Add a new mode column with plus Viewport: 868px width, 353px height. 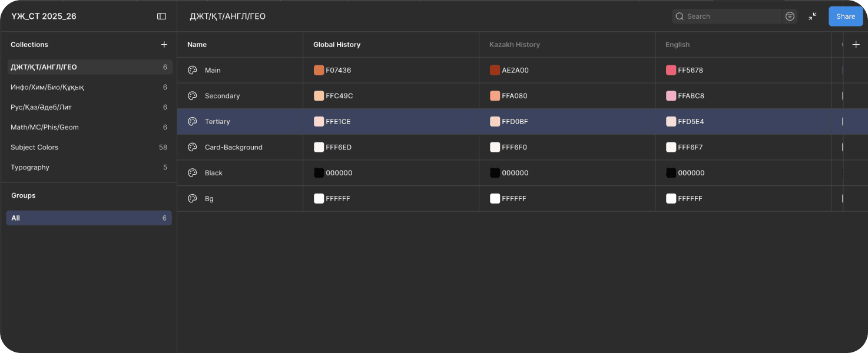coord(856,45)
